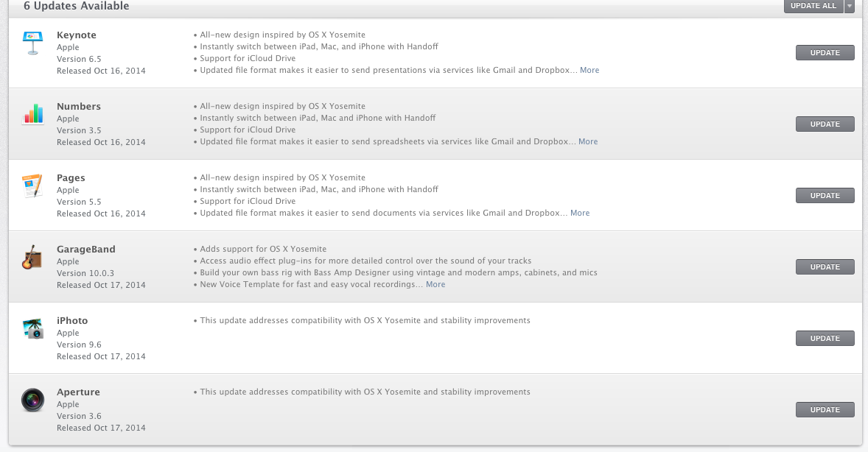Update the Aperture app
Screen dimensions: 868x452
[825, 410]
